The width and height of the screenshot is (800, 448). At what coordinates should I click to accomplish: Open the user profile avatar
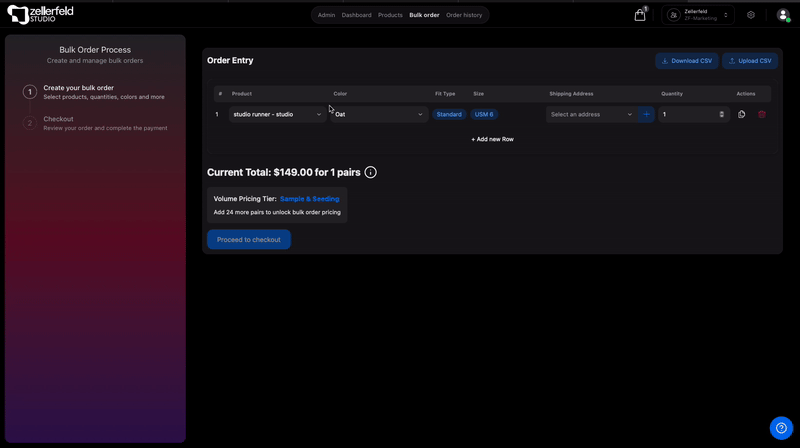(783, 15)
